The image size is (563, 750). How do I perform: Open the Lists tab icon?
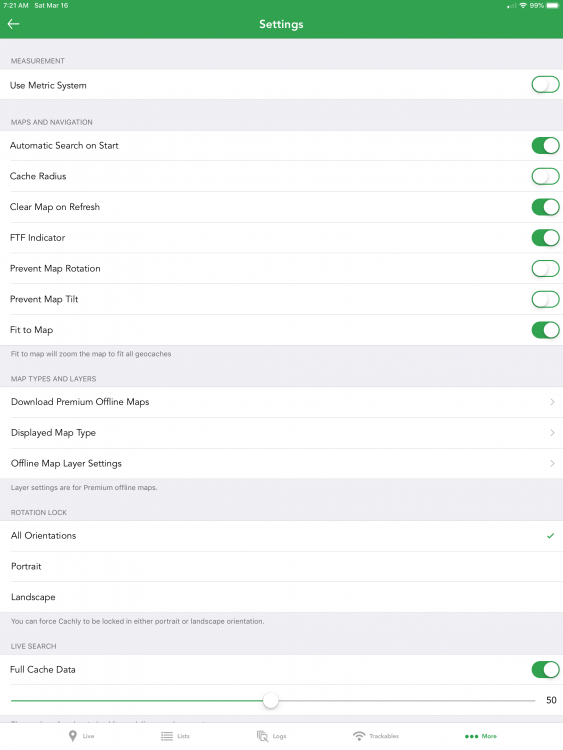pyautogui.click(x=167, y=736)
